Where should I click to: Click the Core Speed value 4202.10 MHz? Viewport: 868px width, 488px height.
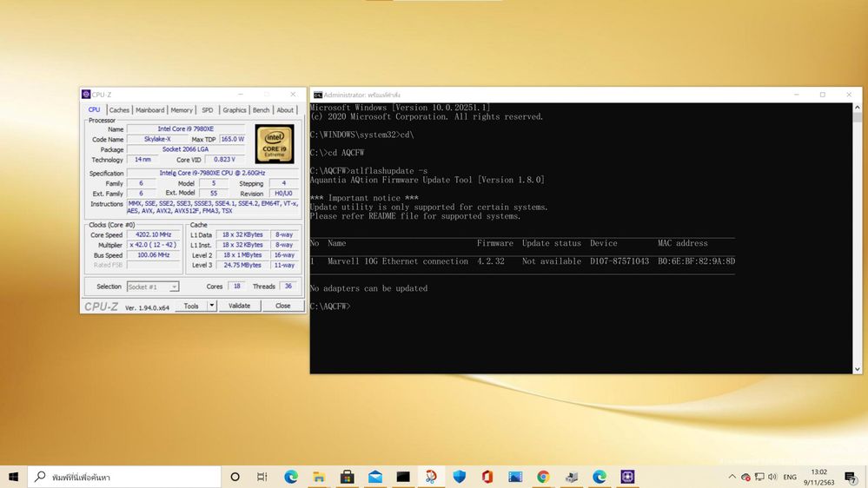[153, 234]
